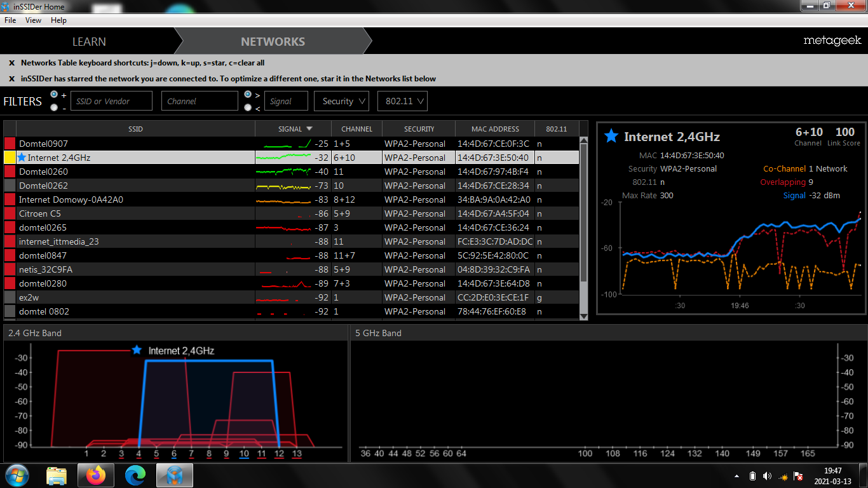
Task: Click MAC address 34:BA:9A:0A:42:A0
Action: [x=494, y=200]
